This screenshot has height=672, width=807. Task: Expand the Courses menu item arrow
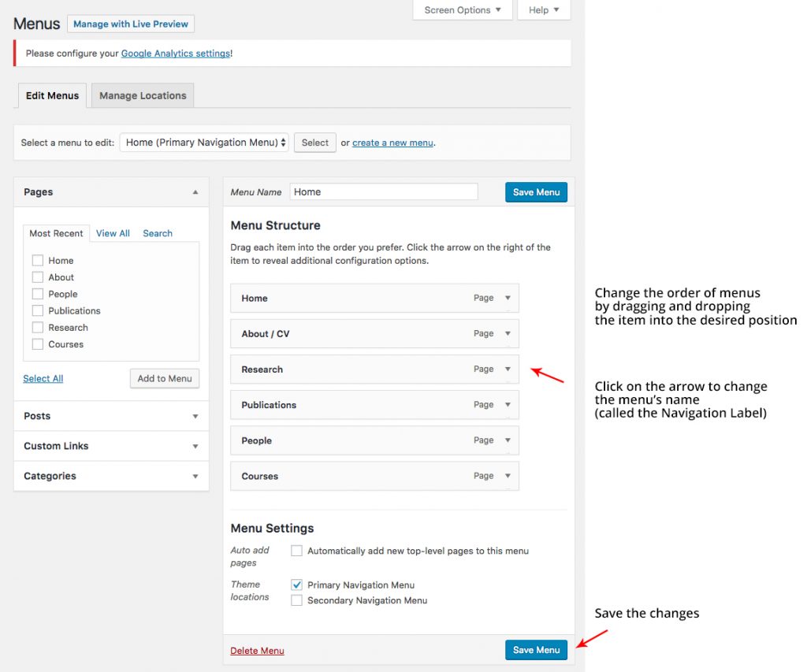[x=508, y=476]
